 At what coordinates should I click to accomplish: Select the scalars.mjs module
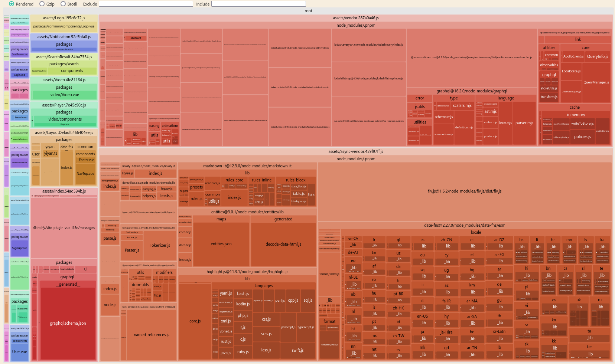tap(462, 106)
